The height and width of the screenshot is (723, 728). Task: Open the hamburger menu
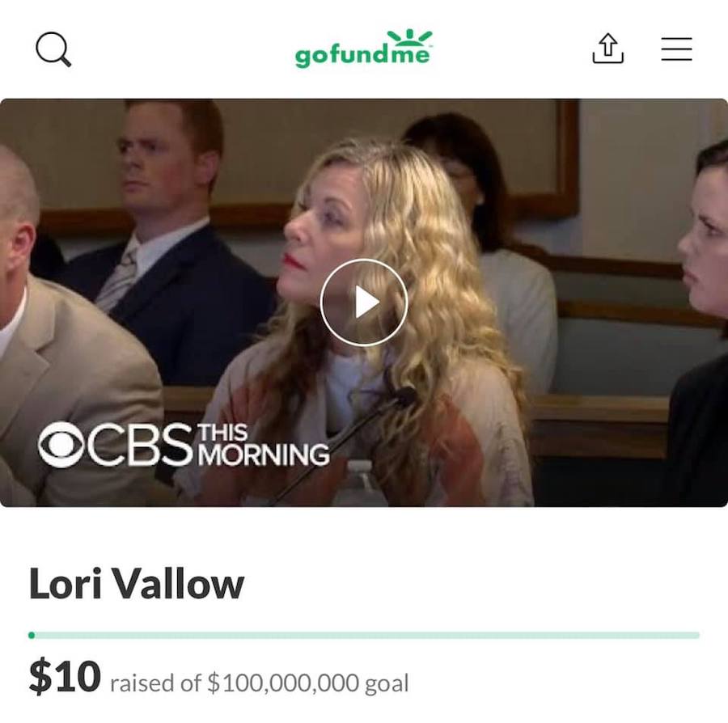[x=676, y=49]
